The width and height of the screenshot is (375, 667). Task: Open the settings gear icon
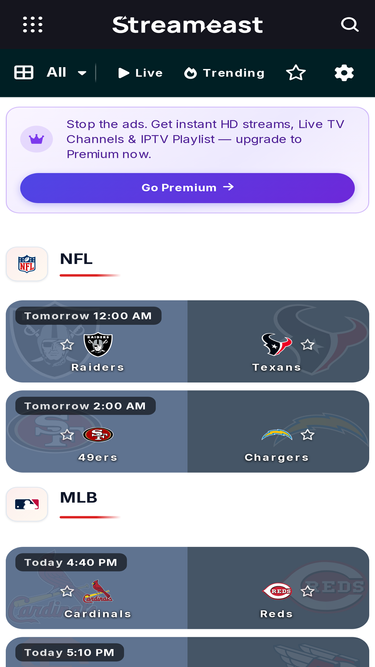coord(344,73)
